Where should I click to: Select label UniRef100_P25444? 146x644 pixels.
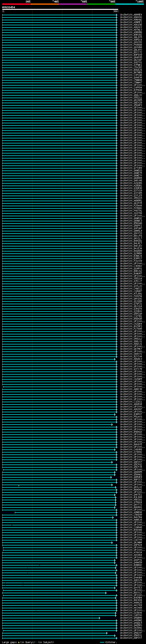pyautogui.click(x=131, y=206)
